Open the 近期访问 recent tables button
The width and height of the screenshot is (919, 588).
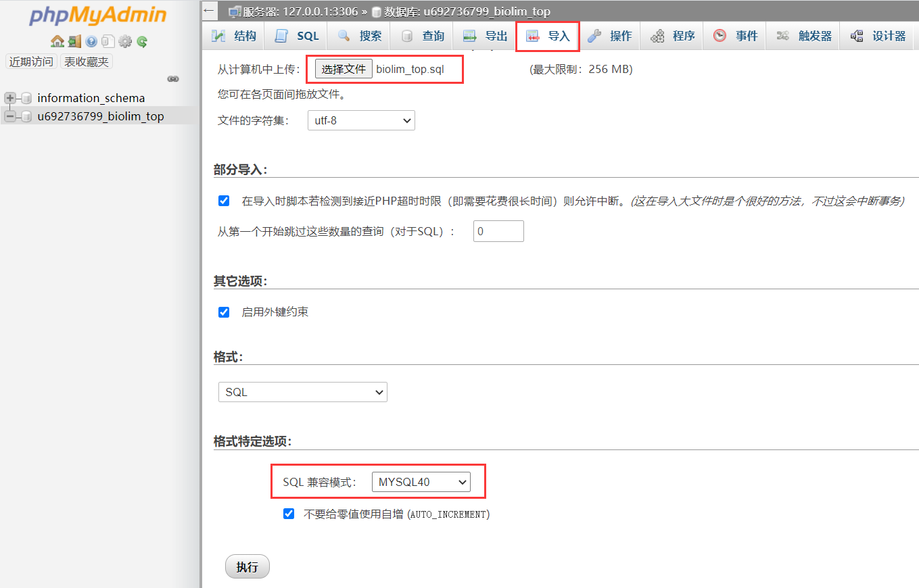(31, 62)
